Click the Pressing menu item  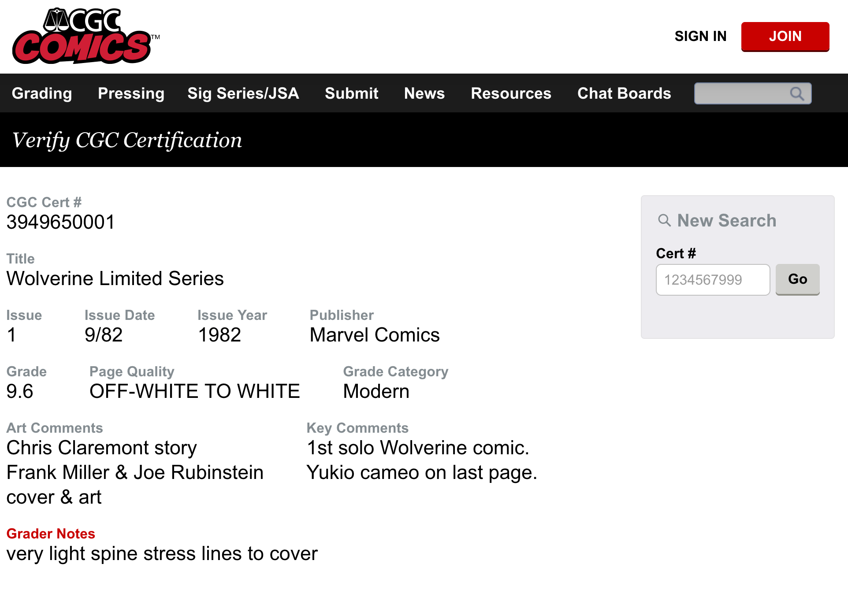[131, 93]
